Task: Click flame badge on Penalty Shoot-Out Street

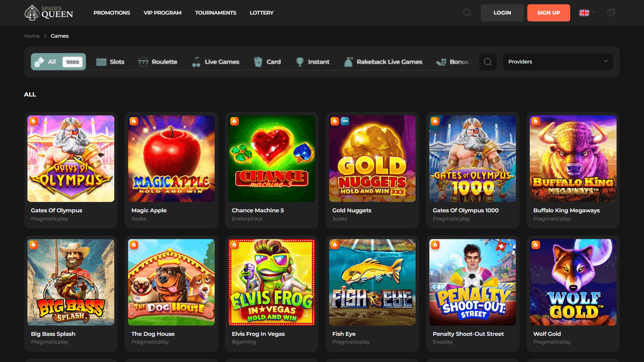Action: coord(435,245)
